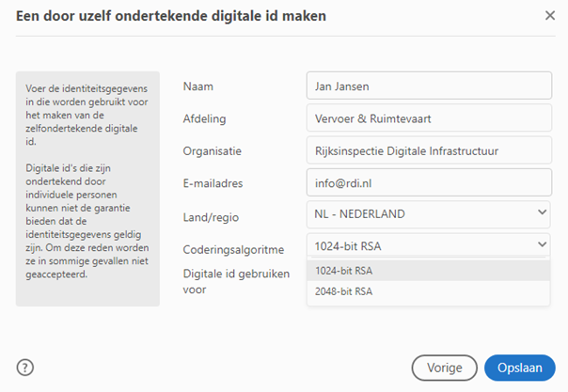Select the E-mailadres input box
This screenshot has width=568, height=392.
(x=428, y=182)
